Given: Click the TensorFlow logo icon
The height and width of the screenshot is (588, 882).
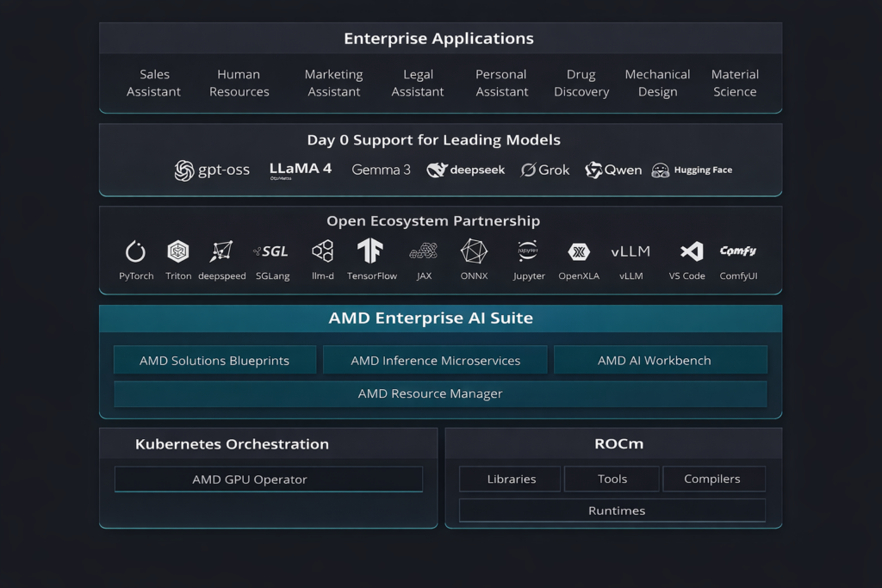Looking at the screenshot, I should pos(370,251).
